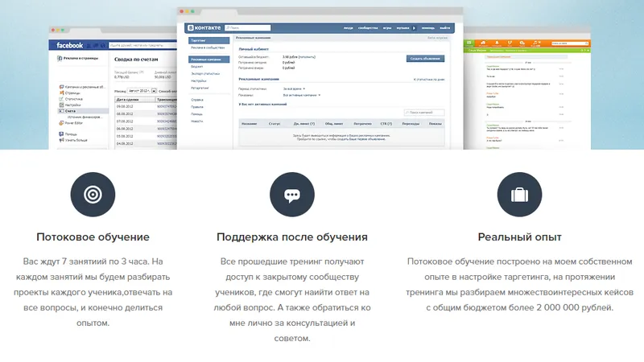
Task: Click the Кампании и рекламные объявления icon in Facebook sidebar
Action: coord(61,87)
